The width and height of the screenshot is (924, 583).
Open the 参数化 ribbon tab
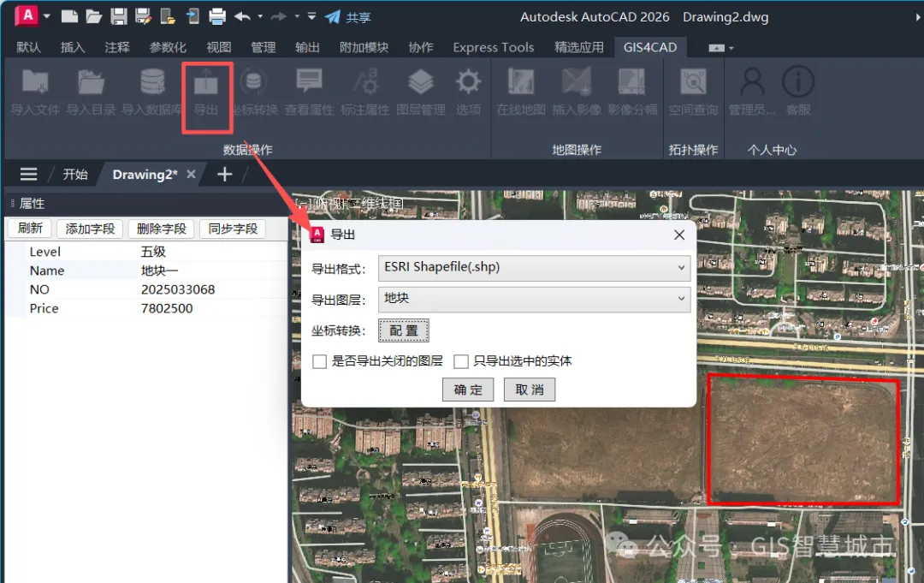pos(168,47)
